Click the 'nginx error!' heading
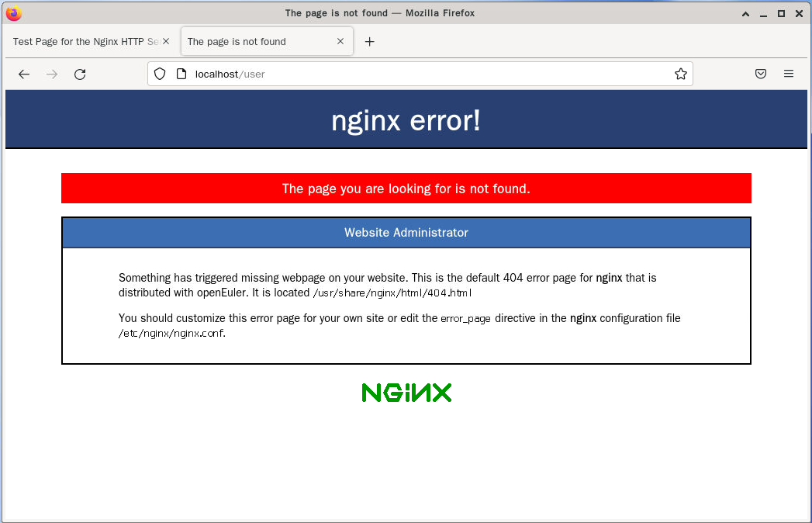812x523 pixels. (x=406, y=120)
